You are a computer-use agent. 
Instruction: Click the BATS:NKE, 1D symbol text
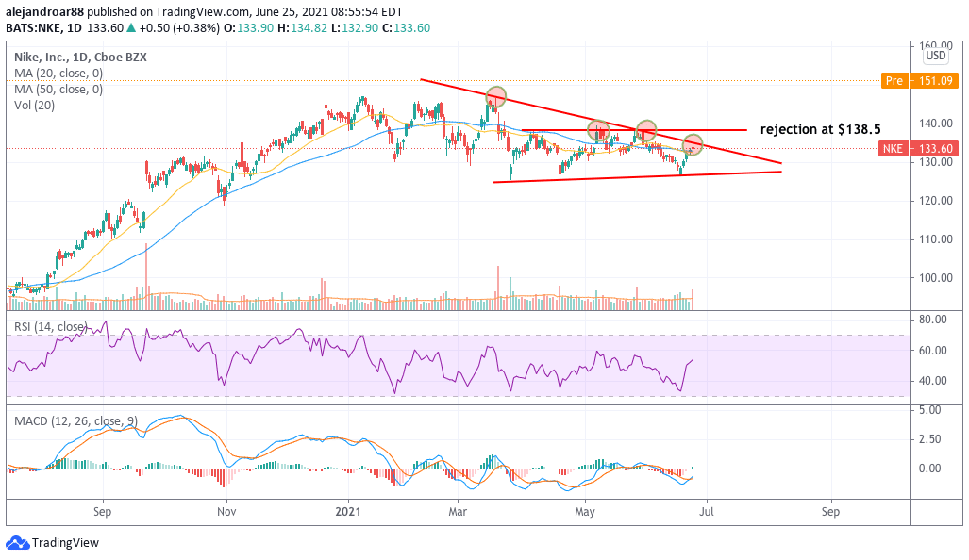pyautogui.click(x=44, y=27)
